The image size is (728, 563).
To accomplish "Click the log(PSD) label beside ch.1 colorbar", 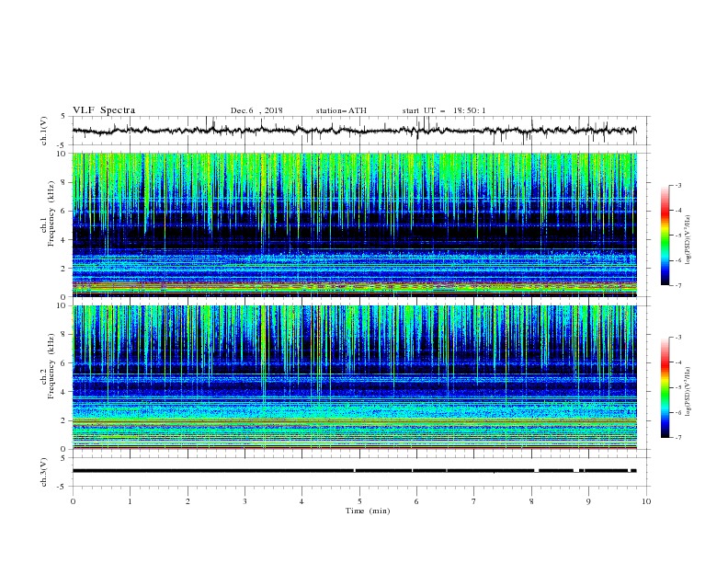I will (x=688, y=240).
